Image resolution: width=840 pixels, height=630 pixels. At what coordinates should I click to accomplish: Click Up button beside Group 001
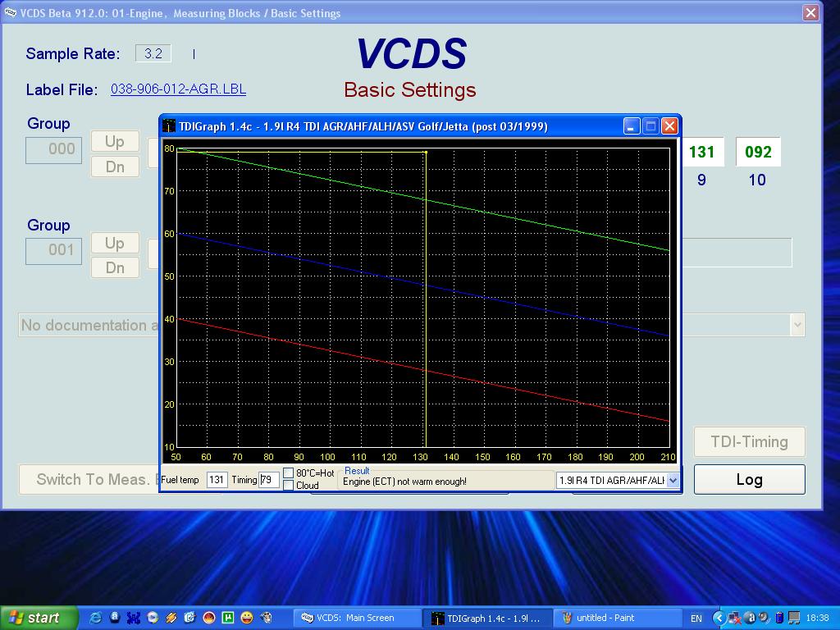click(115, 243)
